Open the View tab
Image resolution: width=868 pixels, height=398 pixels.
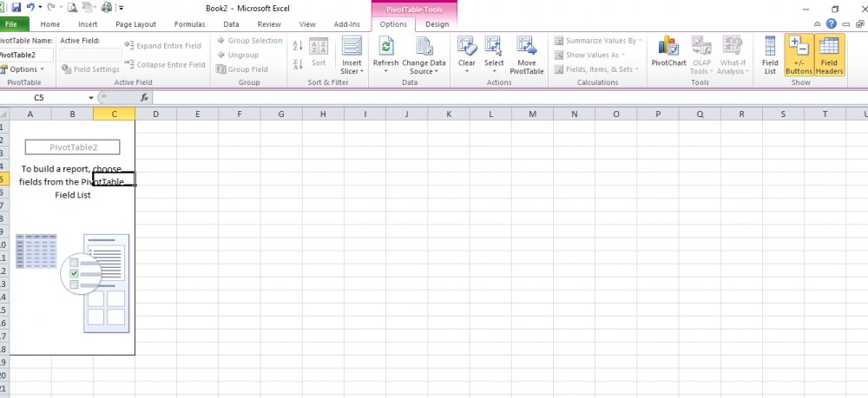click(x=307, y=24)
